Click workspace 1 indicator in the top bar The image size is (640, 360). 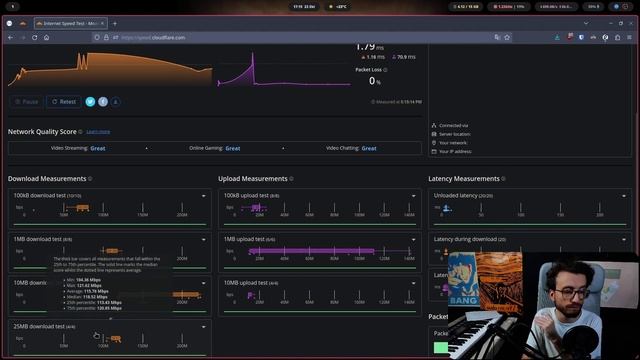[x=13, y=7]
